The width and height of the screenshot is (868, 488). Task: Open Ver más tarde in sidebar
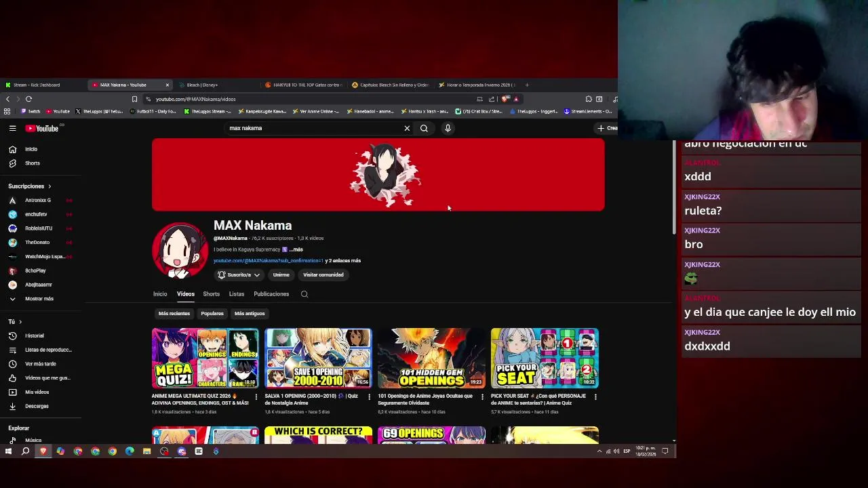click(x=42, y=364)
